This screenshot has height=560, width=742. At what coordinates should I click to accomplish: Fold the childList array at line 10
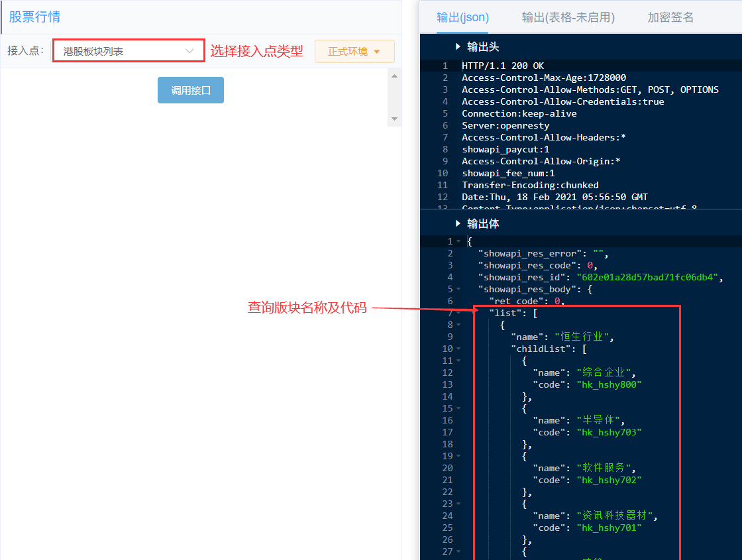458,349
